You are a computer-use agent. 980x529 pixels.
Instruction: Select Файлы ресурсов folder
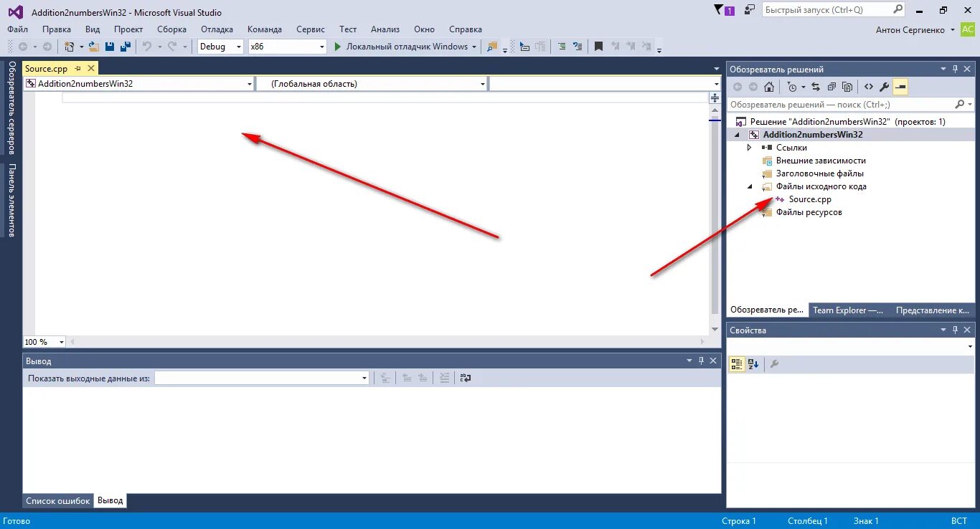809,212
